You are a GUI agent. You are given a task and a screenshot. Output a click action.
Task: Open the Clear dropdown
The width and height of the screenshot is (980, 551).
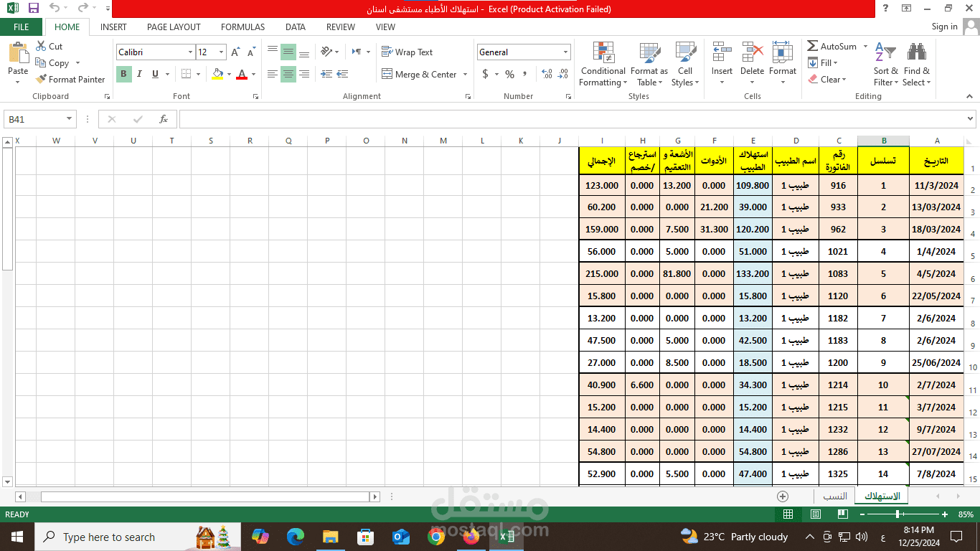(x=827, y=80)
